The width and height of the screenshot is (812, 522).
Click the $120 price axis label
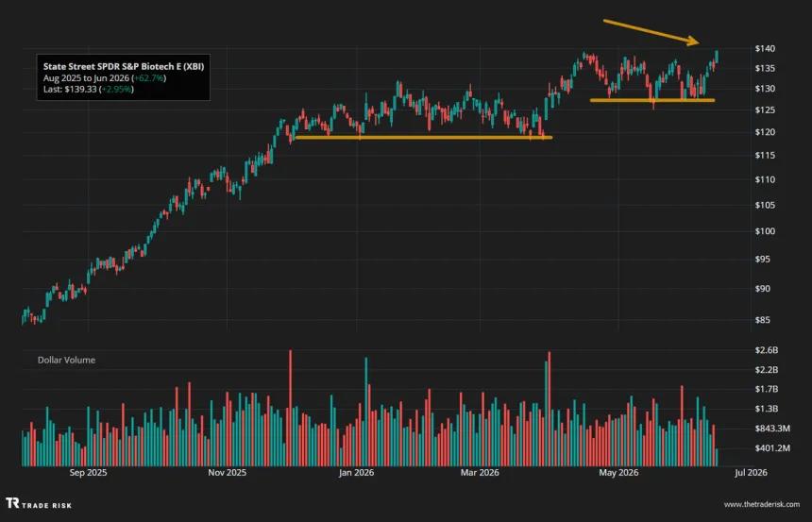[765, 132]
